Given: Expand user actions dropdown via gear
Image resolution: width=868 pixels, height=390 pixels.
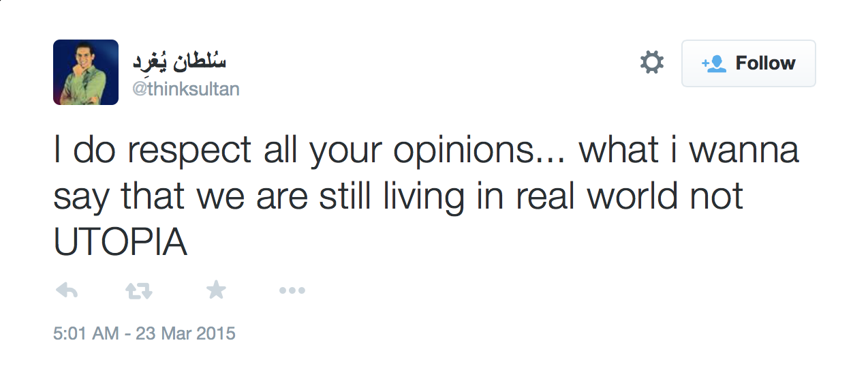Looking at the screenshot, I should [652, 63].
